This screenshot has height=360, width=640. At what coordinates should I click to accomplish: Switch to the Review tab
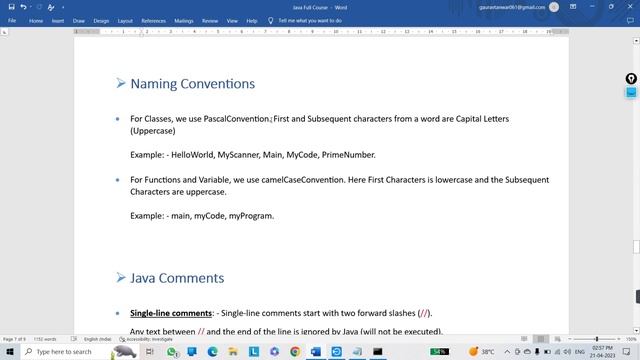[210, 20]
